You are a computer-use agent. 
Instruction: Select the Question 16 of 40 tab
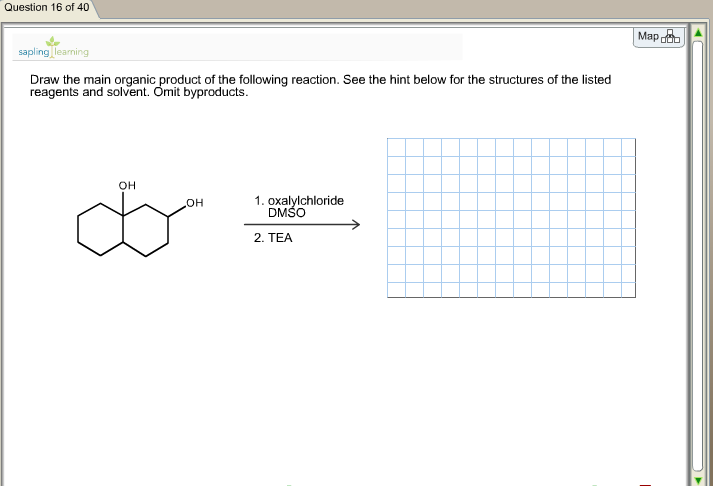tap(47, 8)
